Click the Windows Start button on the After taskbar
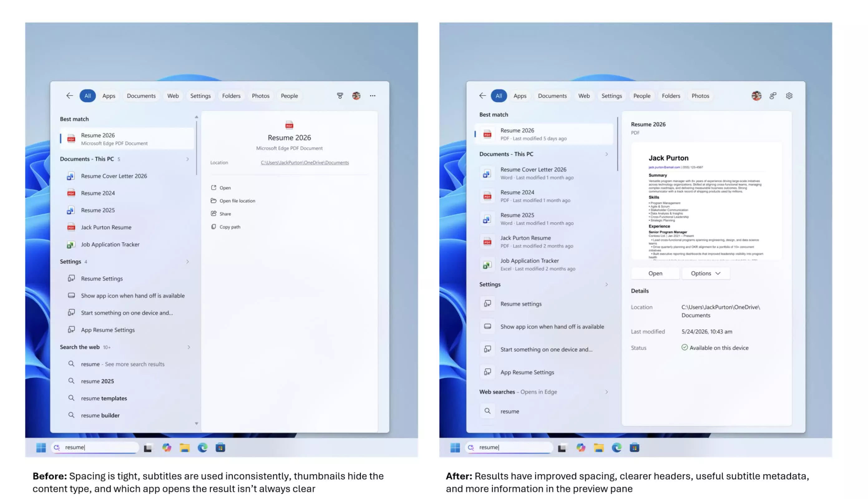 click(455, 447)
